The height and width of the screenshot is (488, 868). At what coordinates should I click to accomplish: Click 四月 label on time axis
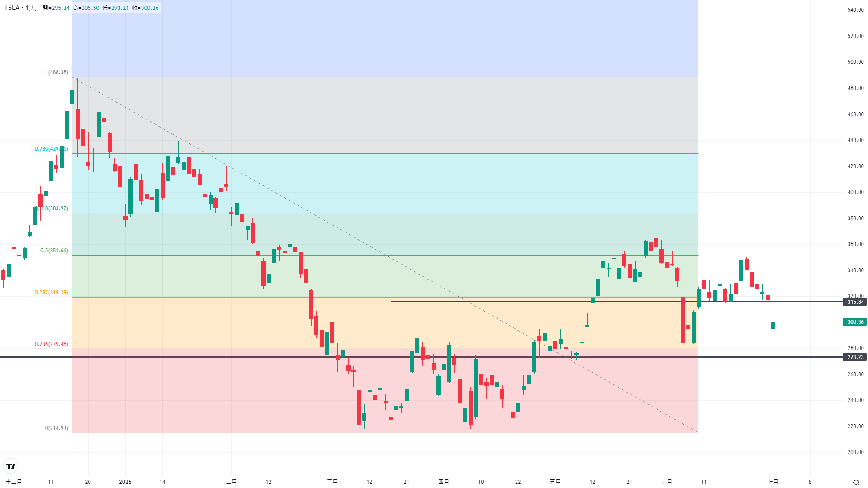click(444, 482)
